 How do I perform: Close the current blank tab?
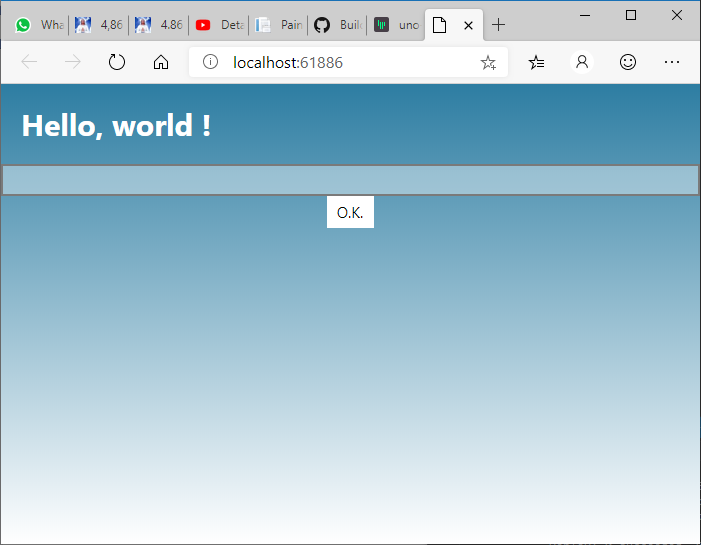click(x=469, y=25)
